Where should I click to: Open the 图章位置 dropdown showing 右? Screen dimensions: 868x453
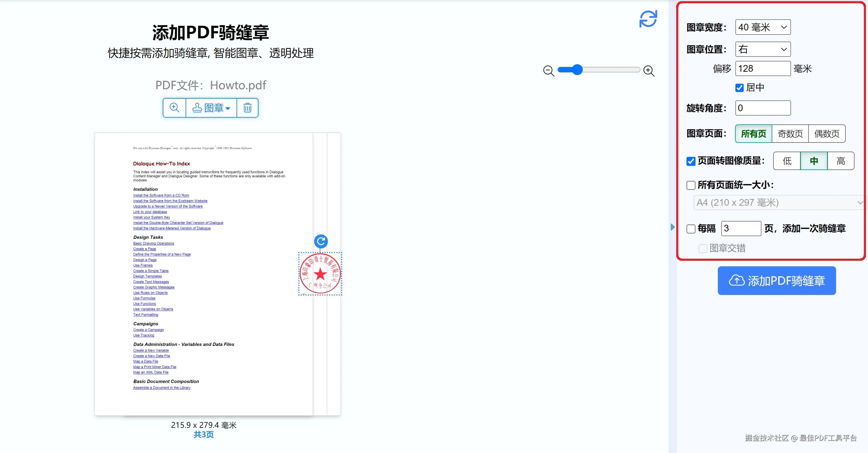(763, 49)
